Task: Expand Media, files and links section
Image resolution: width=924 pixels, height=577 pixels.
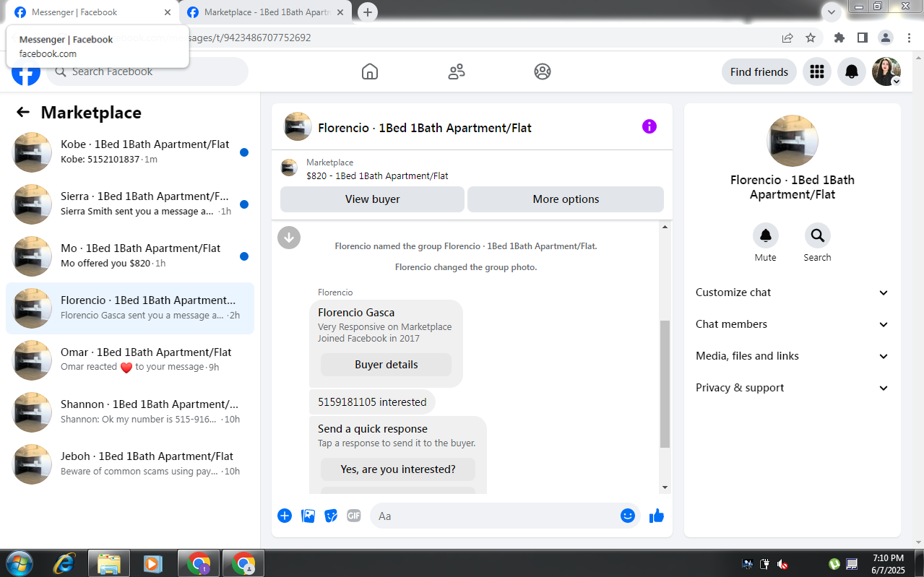Action: 793,356
